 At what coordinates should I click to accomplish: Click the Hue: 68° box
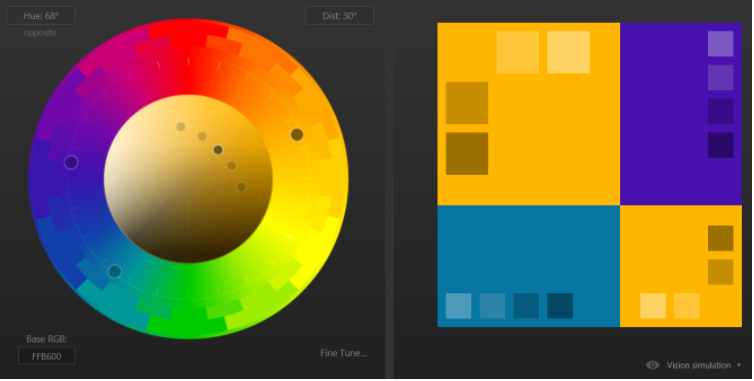pos(41,15)
